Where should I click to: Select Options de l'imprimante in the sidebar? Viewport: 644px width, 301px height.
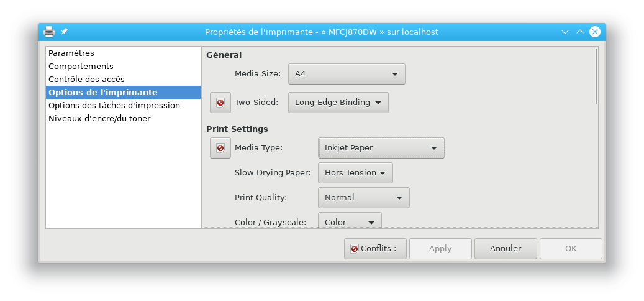(x=123, y=92)
